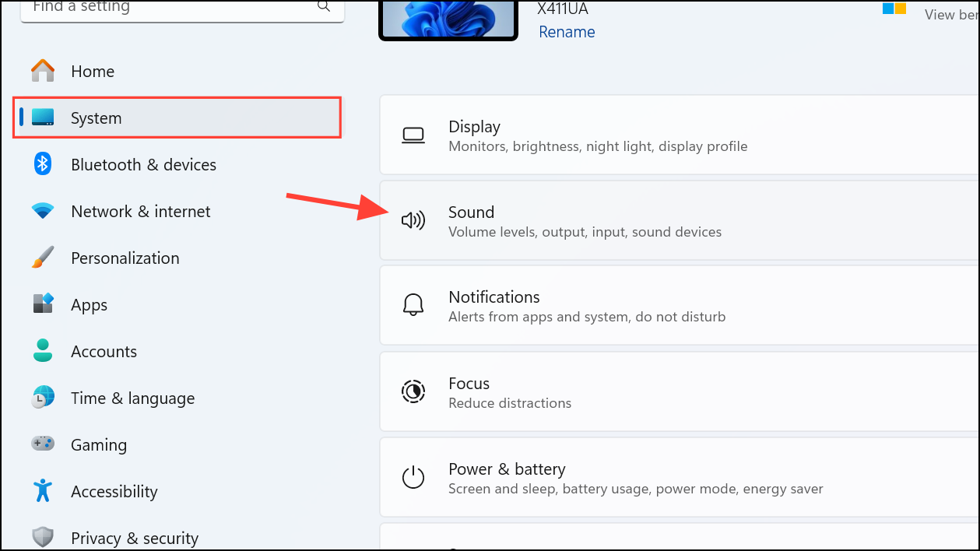Select the Time & language clock icon
Viewport: 980px width, 551px height.
[x=42, y=397]
